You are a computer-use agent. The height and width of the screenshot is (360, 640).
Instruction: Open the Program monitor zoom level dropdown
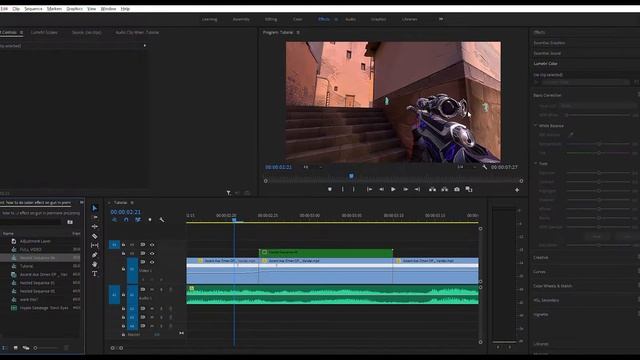coord(312,167)
